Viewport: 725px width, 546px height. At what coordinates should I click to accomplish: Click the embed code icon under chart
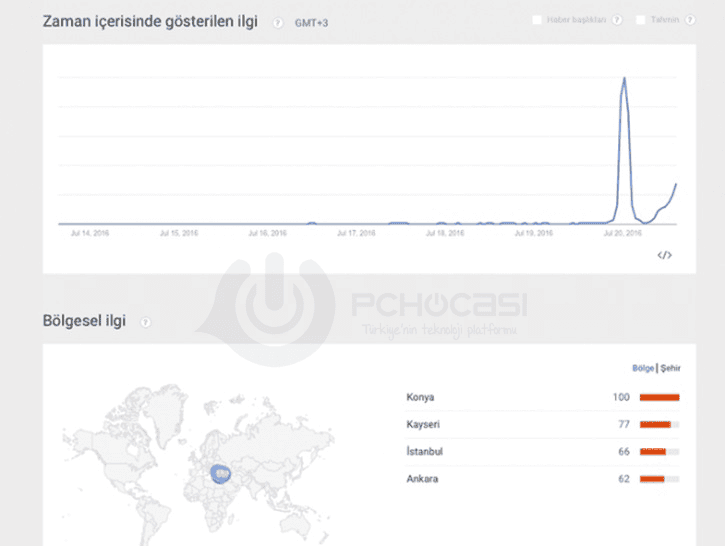click(664, 255)
